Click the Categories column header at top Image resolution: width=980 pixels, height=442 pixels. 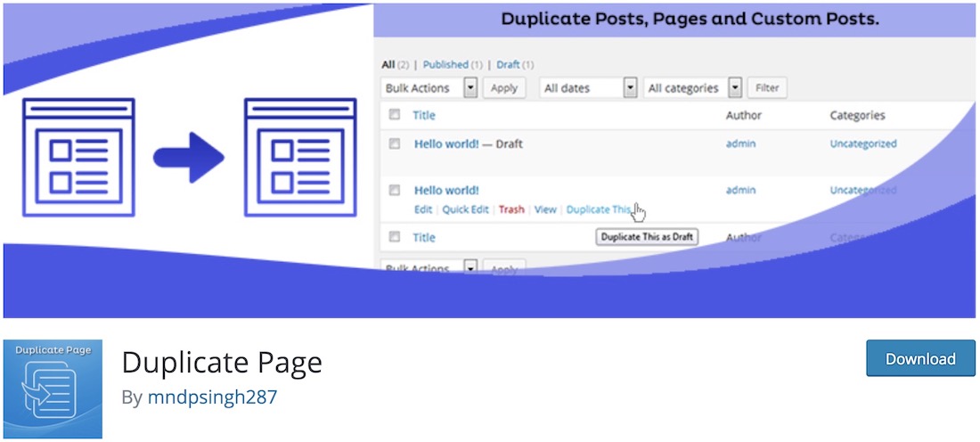point(857,115)
